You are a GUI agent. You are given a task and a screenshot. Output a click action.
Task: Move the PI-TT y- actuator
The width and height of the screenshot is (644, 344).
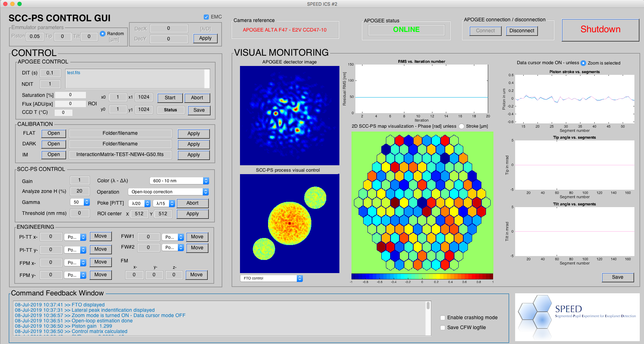point(100,249)
